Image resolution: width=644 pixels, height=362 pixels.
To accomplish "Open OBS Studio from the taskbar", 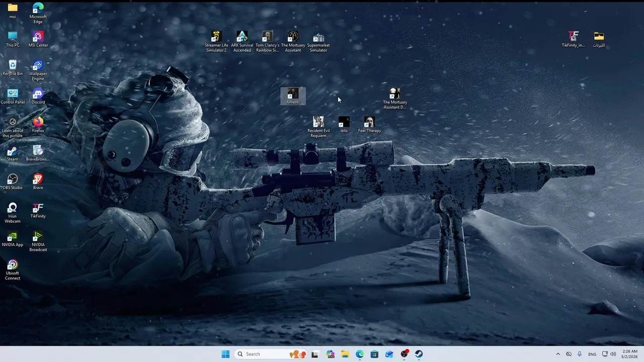I will pos(404,354).
